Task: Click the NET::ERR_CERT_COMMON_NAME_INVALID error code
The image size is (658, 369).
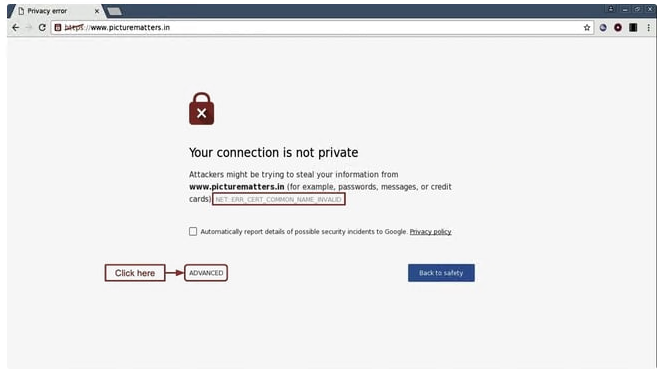Action: 279,199
